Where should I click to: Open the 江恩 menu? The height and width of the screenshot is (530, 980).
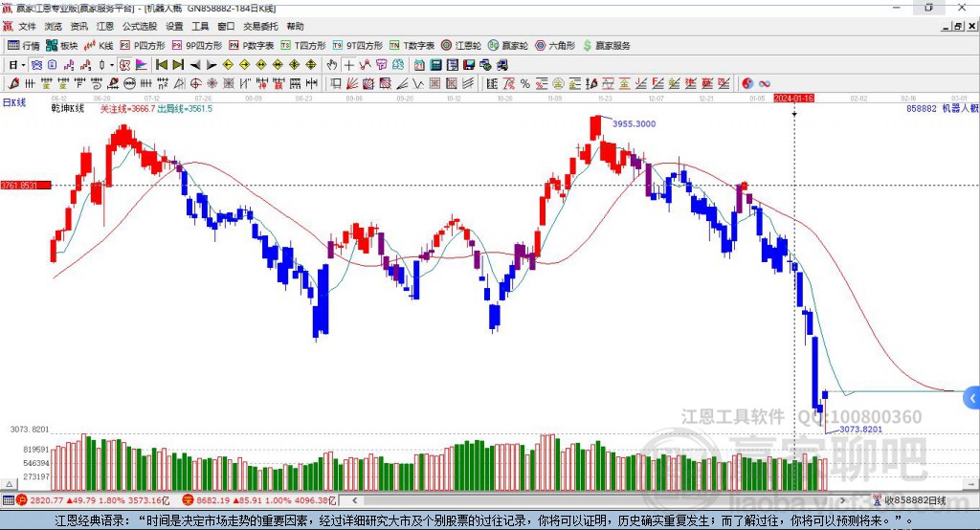coord(105,26)
